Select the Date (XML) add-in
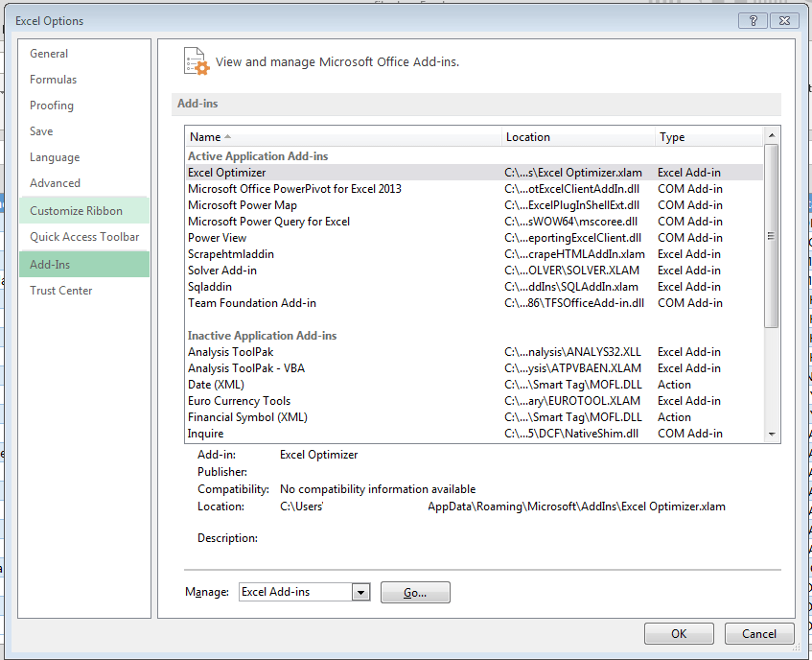 pos(474,385)
